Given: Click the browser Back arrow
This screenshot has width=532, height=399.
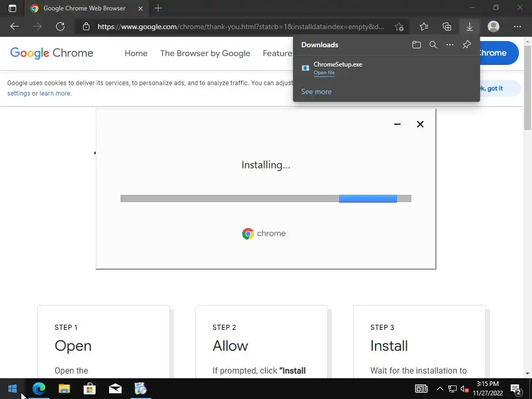Looking at the screenshot, I should point(14,26).
